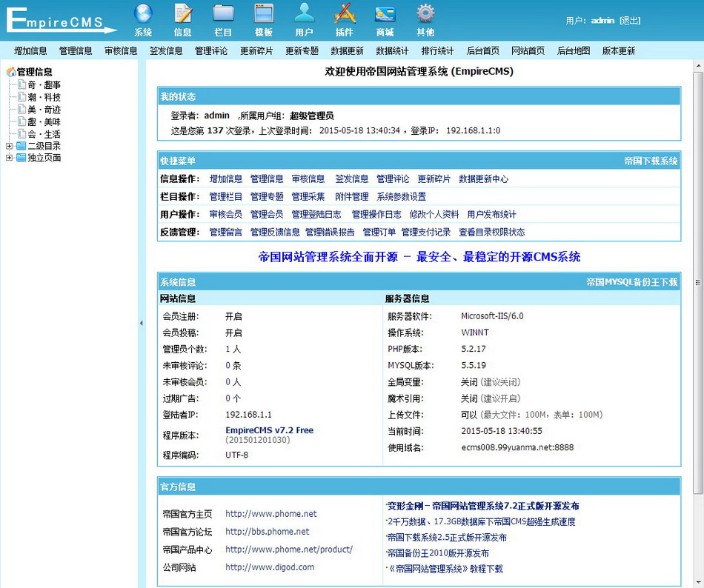
Task: Select 更新专题 in the top menu bar
Action: (302, 50)
